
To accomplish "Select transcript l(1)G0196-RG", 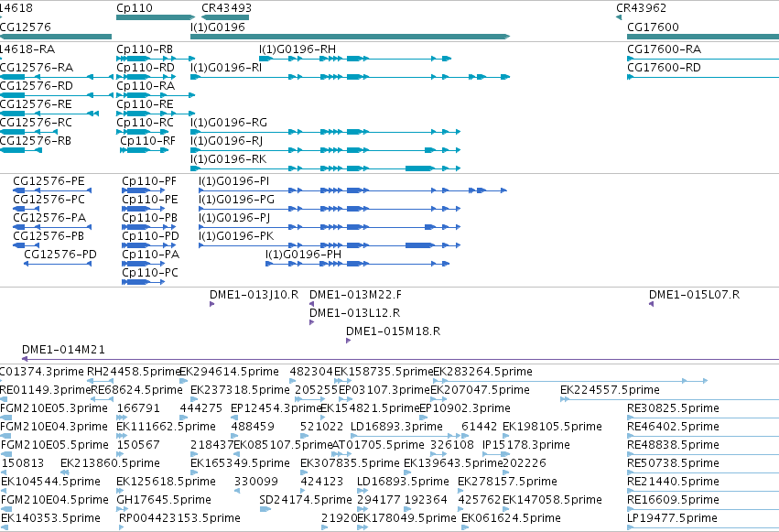I will click(325, 132).
